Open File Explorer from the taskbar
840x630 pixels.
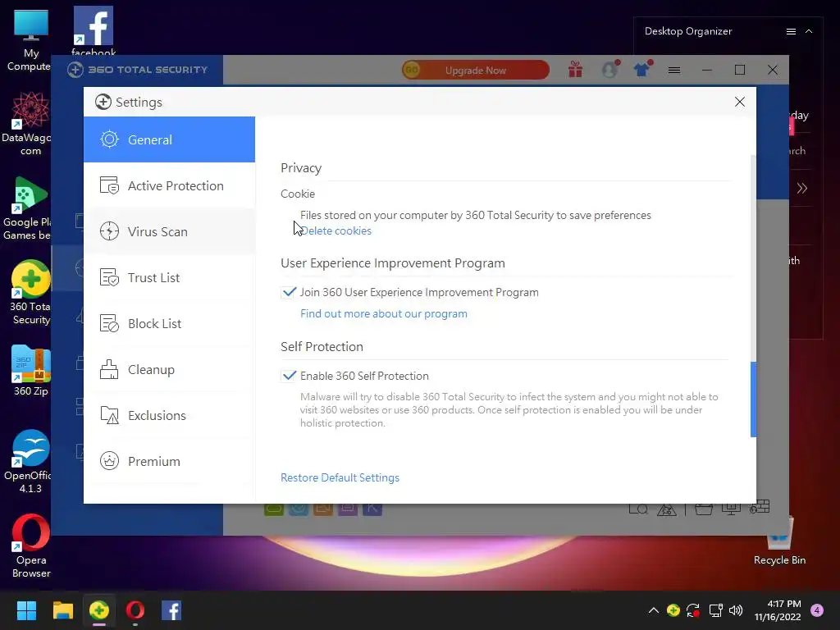(62, 610)
